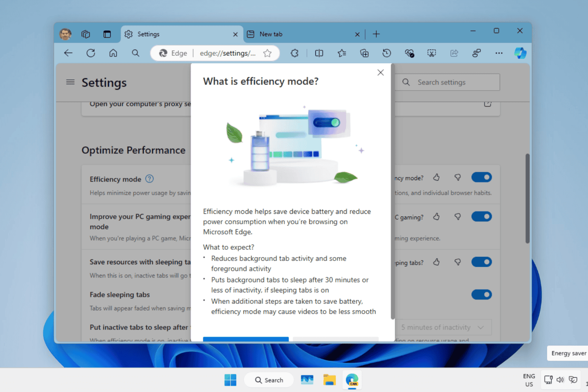The width and height of the screenshot is (588, 392).
Task: Click the settings page scrollbar
Action: pos(527,198)
